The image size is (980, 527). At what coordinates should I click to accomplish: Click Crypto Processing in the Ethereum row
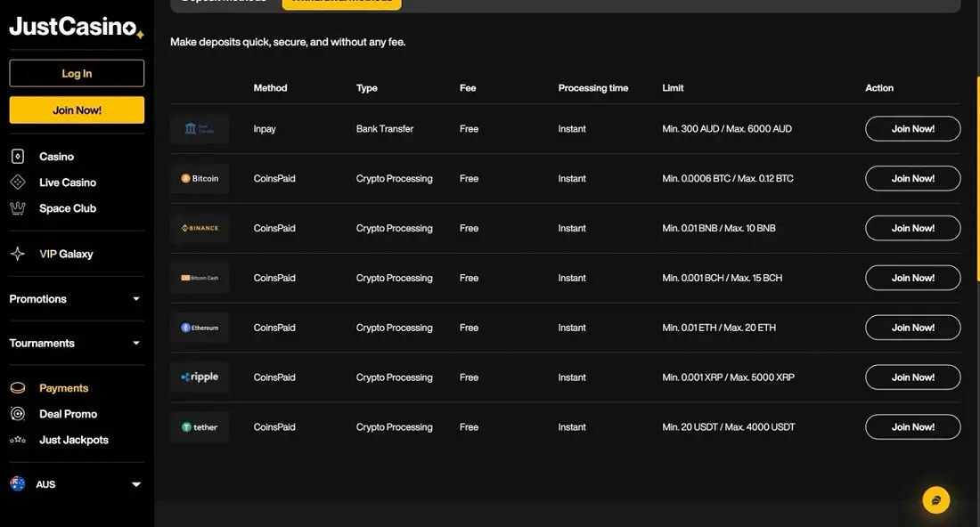click(x=394, y=328)
